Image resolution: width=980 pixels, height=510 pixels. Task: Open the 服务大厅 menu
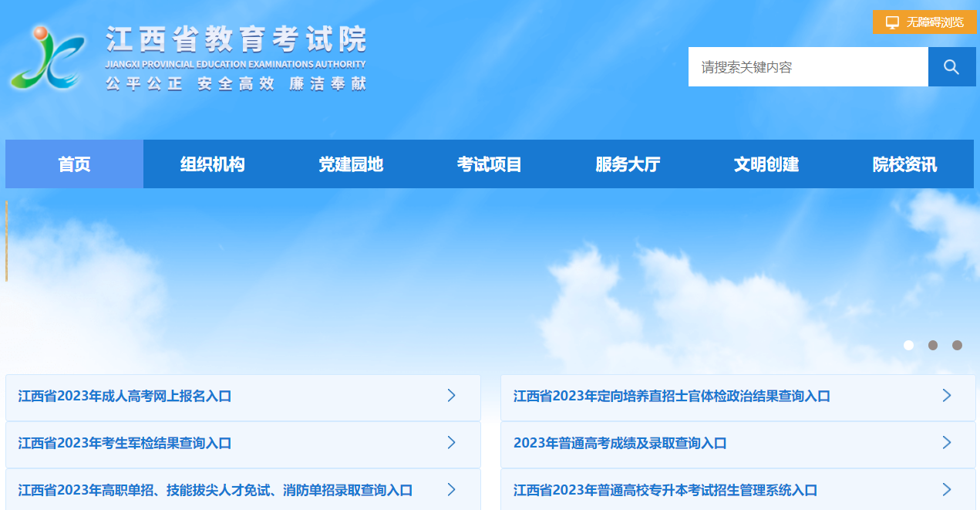coord(628,164)
